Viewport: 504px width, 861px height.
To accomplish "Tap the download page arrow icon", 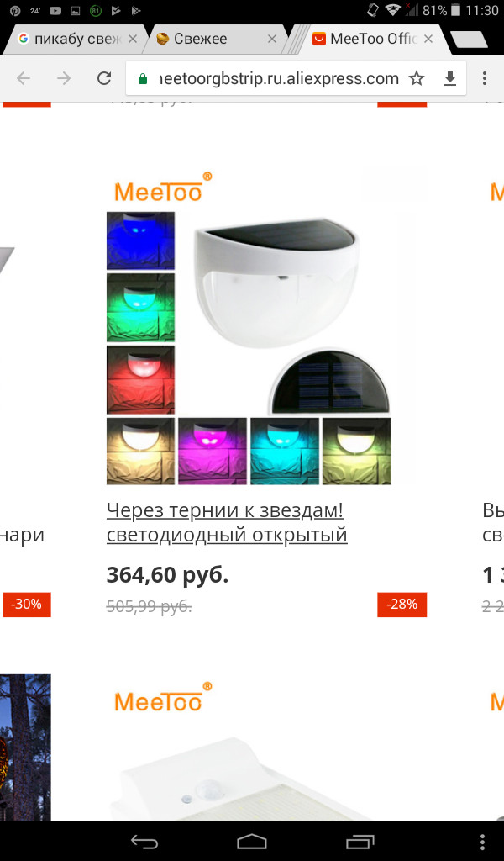I will tap(449, 79).
